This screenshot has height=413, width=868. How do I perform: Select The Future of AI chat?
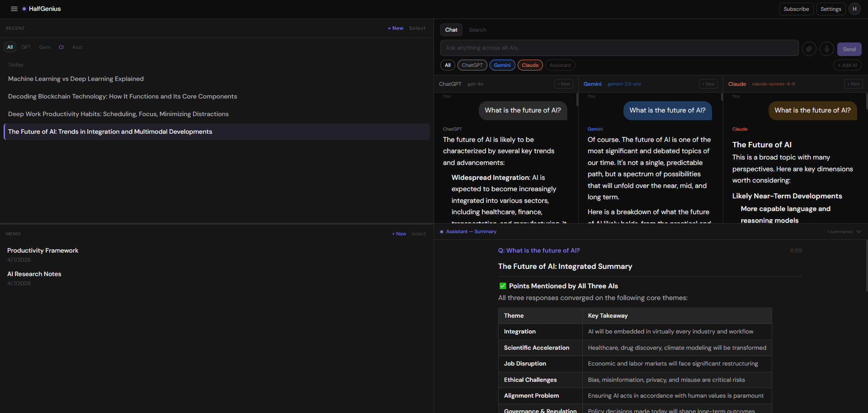tap(217, 131)
